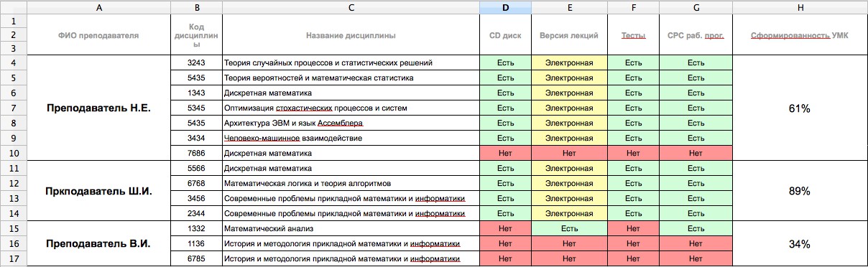Screen dimensions: 868x267
Task: Select 'Человеко-машинное взаимодействие' cell
Action: click(351, 138)
